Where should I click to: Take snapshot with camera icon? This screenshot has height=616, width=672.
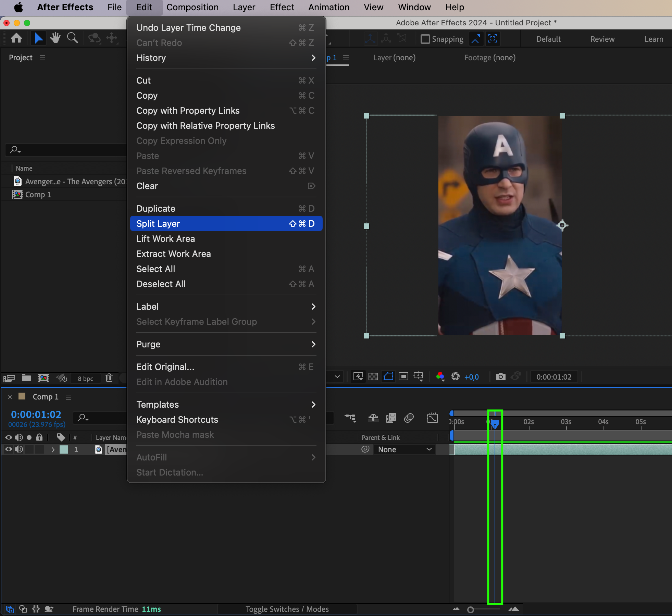point(500,377)
